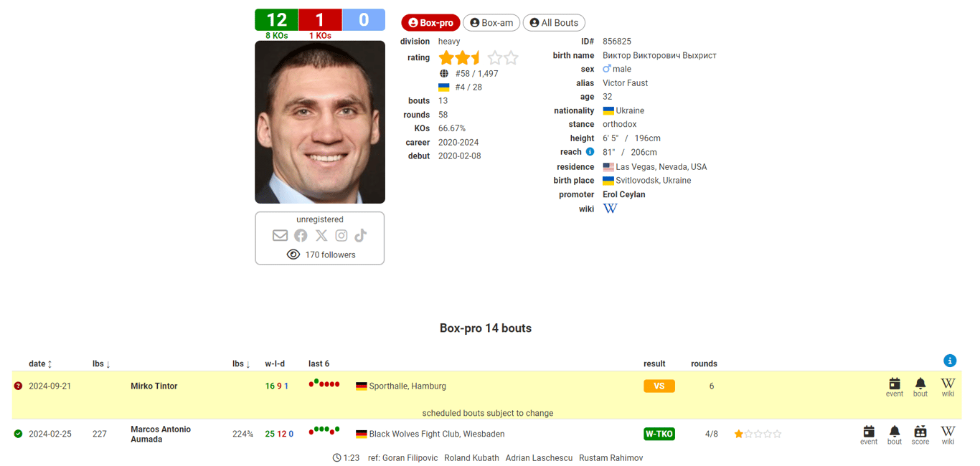Screen dimensions: 980x466
Task: Click the email envelope icon under the photo
Action: [280, 236]
